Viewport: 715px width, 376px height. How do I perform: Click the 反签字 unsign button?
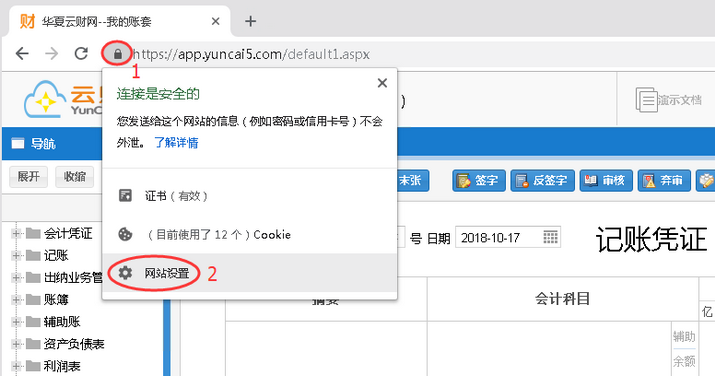(x=543, y=180)
